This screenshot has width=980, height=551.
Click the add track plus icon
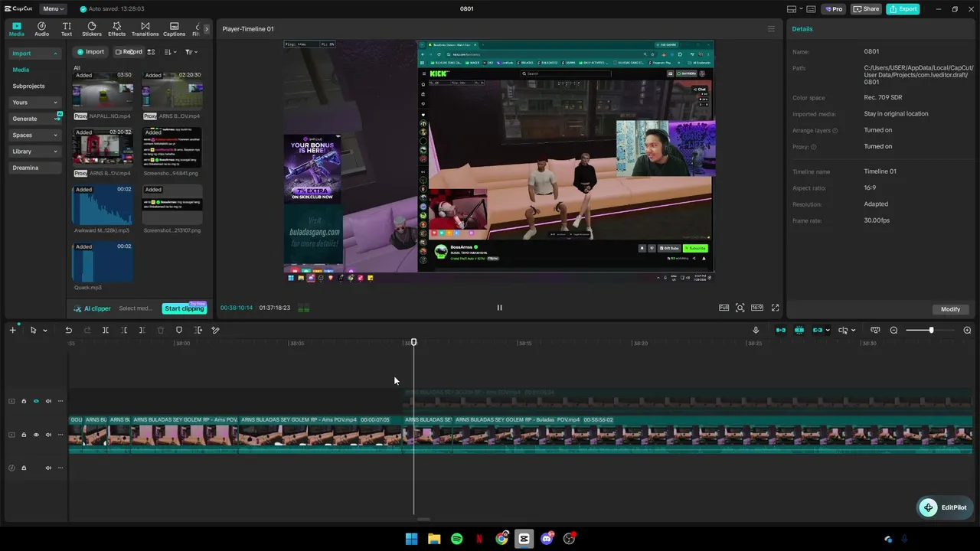tap(12, 330)
